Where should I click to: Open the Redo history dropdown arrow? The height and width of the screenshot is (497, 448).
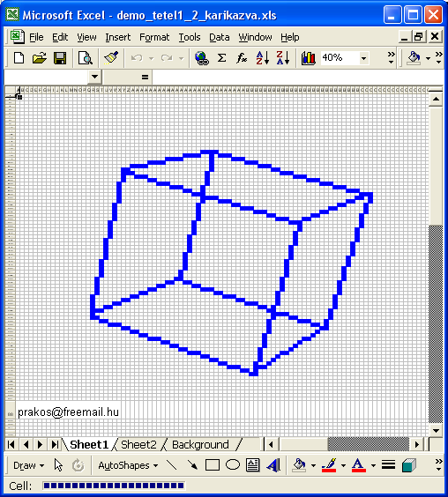click(181, 58)
